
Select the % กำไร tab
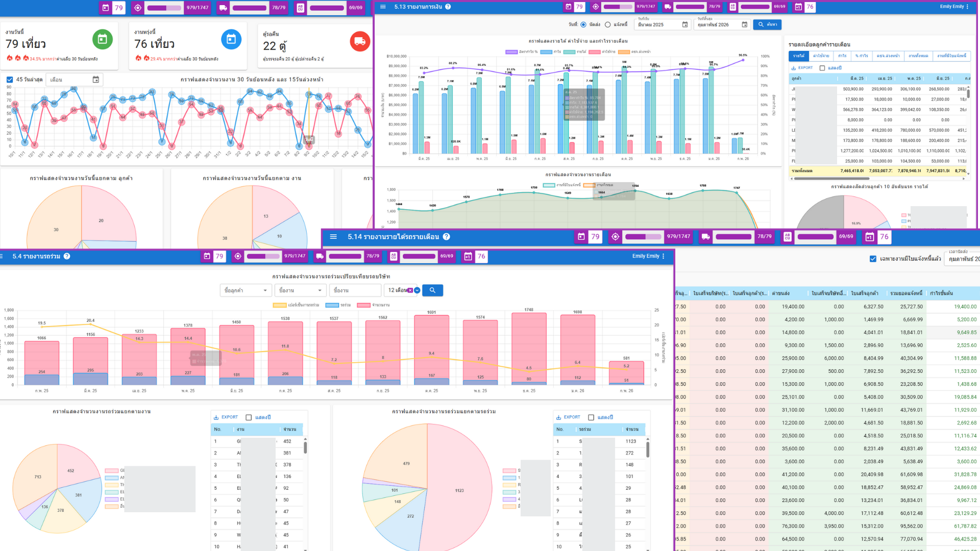(861, 56)
